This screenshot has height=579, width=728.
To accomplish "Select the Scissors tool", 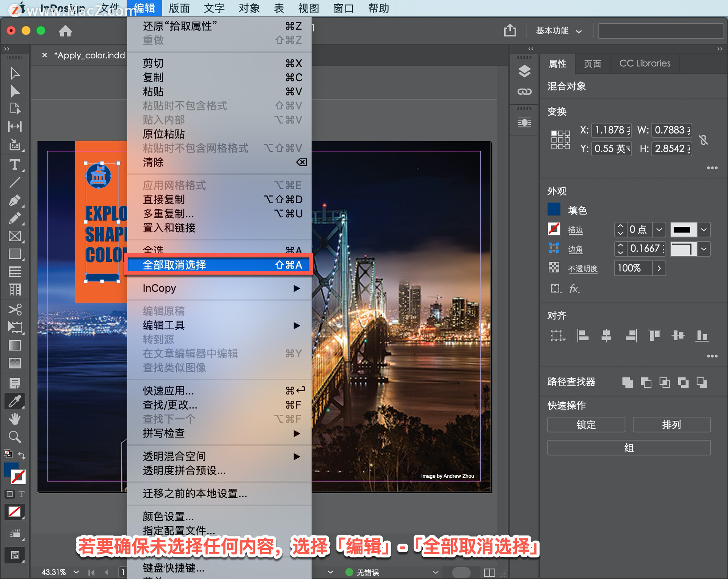I will click(14, 309).
